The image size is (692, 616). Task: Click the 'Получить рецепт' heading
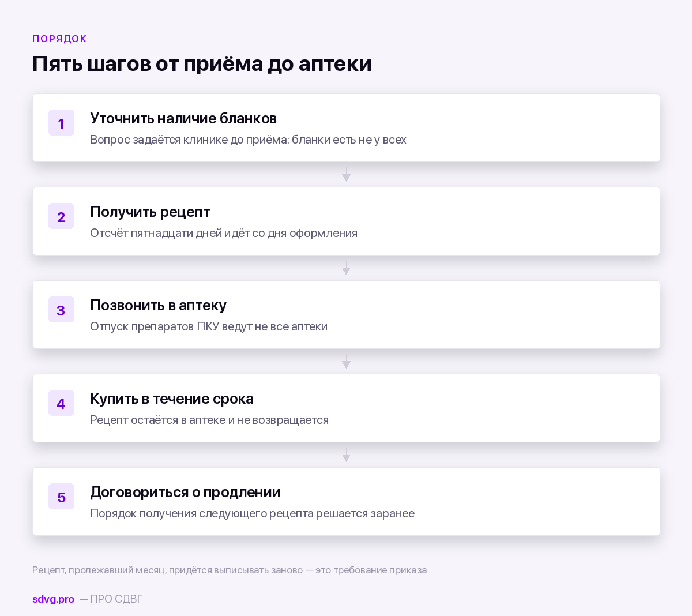tap(150, 212)
